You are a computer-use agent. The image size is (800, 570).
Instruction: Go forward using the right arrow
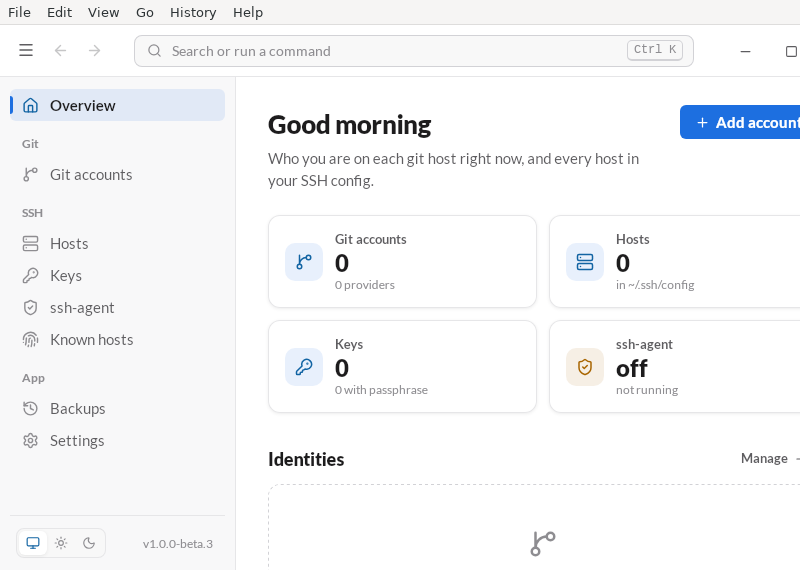pyautogui.click(x=94, y=51)
